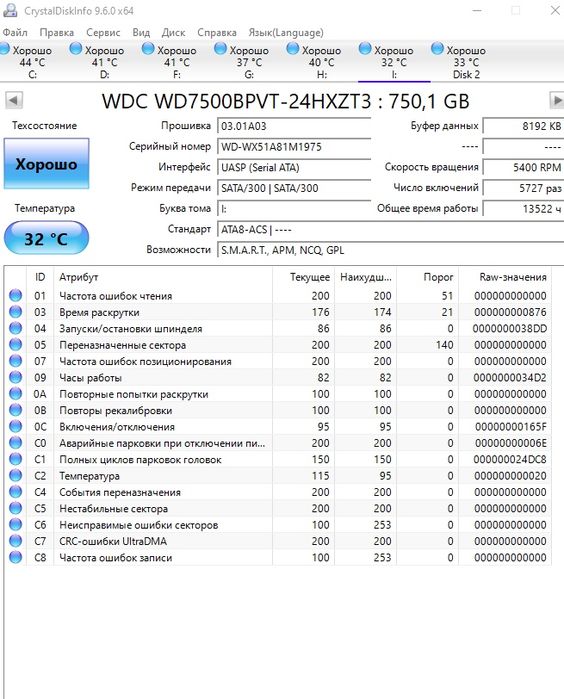Viewport: 564px width, 699px height.
Task: Click status orb for attribute 0C
Action: [x=16, y=426]
